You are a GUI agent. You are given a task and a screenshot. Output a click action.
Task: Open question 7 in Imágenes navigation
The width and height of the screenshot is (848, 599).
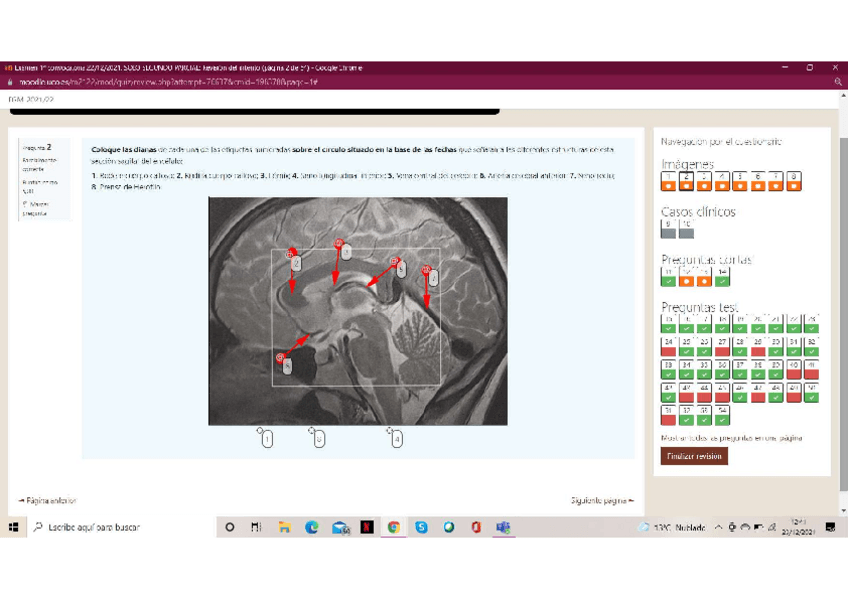[776, 181]
